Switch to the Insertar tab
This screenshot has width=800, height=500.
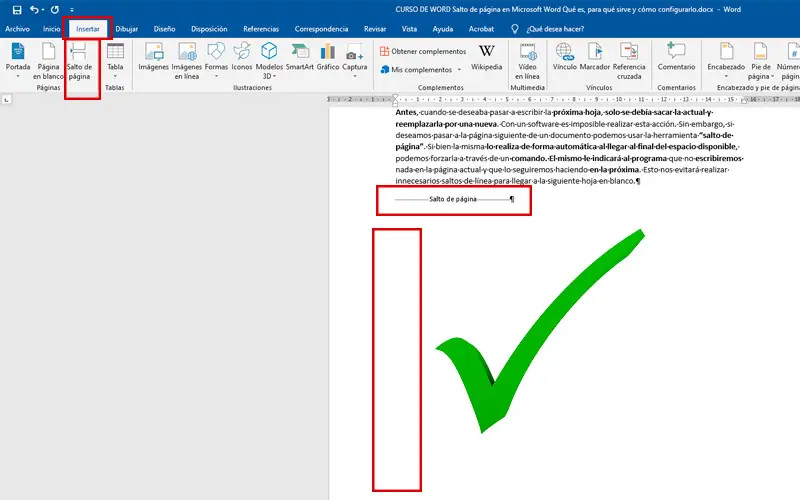coord(88,29)
